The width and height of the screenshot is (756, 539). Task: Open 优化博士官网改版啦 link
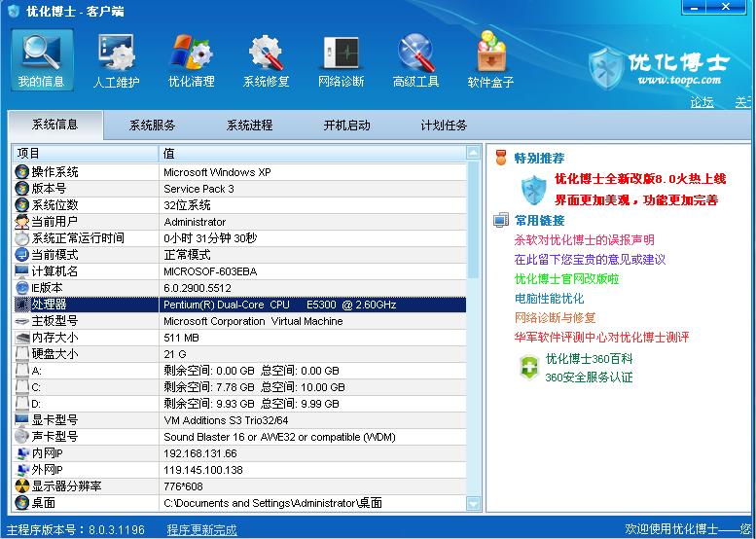566,278
